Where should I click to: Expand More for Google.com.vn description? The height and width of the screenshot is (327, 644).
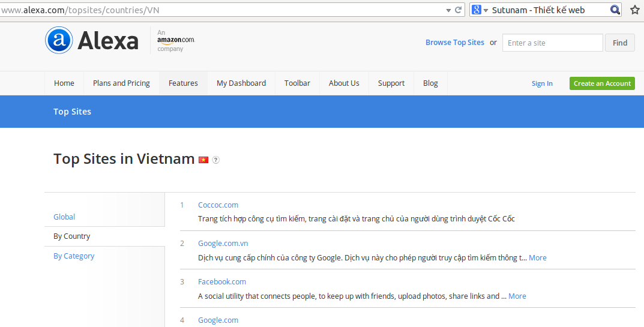[x=538, y=257]
